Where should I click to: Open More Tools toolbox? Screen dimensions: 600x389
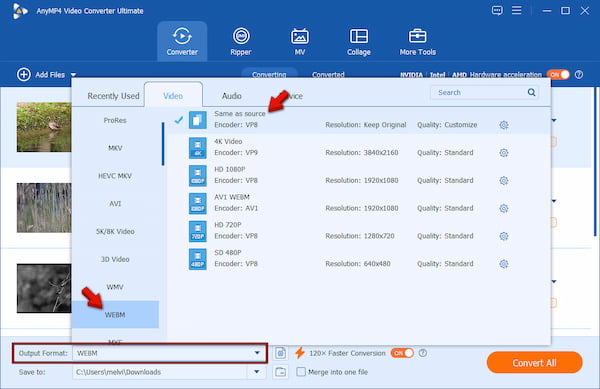pos(417,41)
